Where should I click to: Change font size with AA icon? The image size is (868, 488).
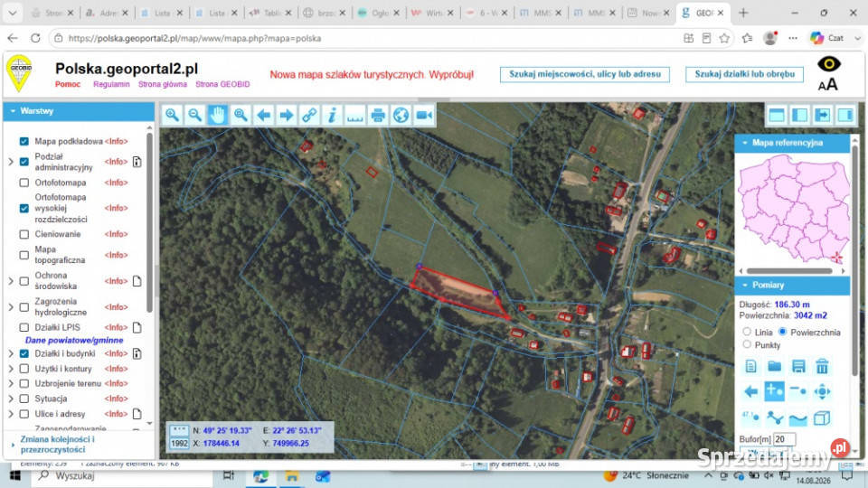click(827, 85)
